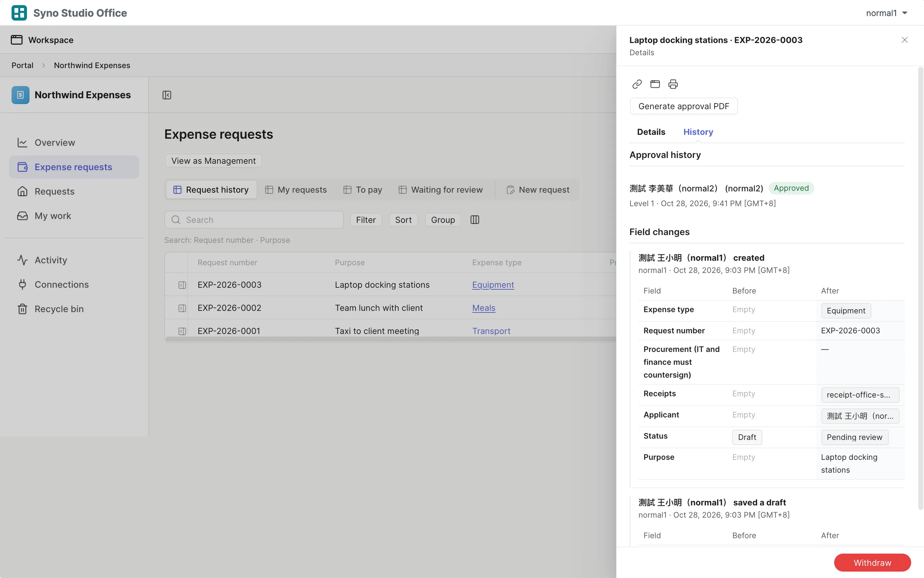
Task: Click the details panel vertical scrollbar
Action: (920, 289)
